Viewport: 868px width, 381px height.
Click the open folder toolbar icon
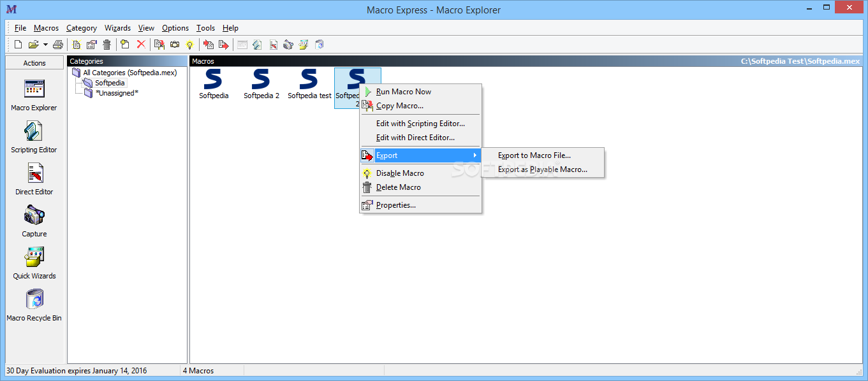pyautogui.click(x=33, y=45)
